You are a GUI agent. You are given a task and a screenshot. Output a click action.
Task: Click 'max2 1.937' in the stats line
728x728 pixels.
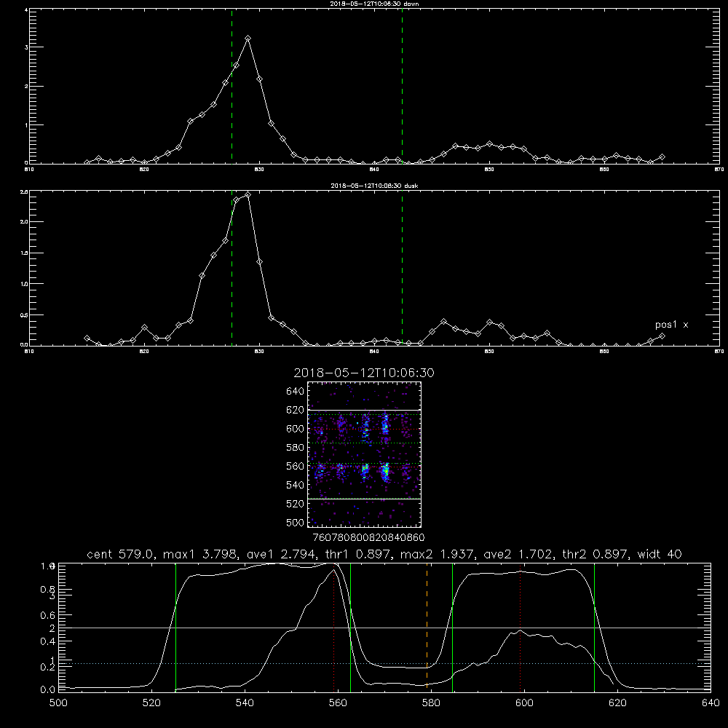pyautogui.click(x=437, y=554)
